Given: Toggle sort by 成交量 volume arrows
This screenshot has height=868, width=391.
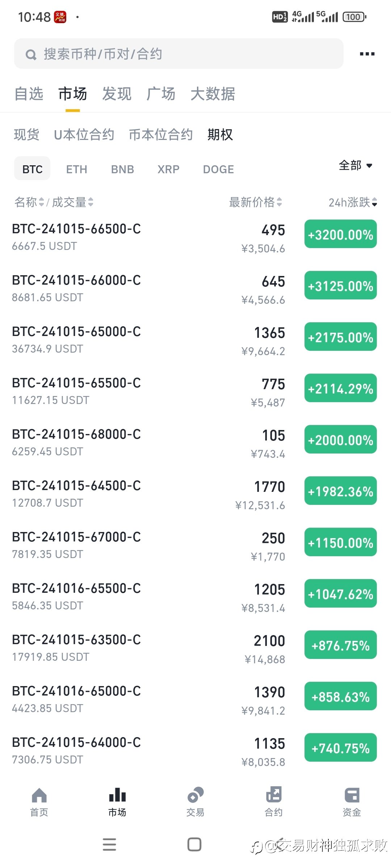Looking at the screenshot, I should pos(91,202).
